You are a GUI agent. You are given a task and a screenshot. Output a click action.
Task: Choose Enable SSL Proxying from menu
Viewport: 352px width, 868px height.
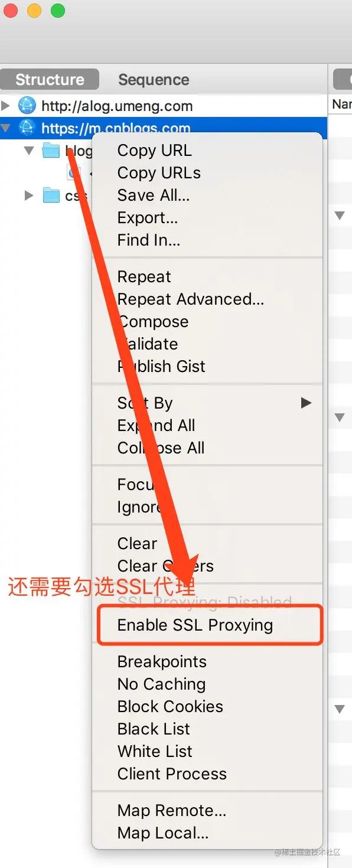coord(195,625)
